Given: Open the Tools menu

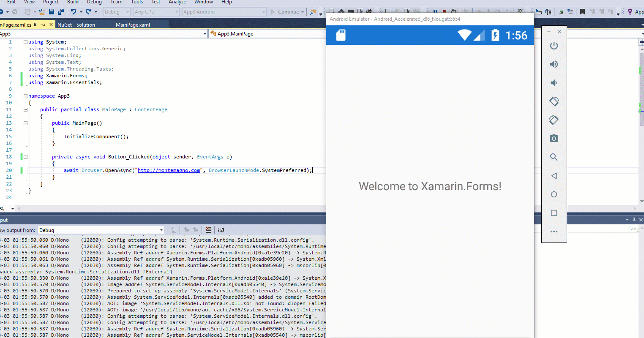Looking at the screenshot, I should (x=137, y=2).
